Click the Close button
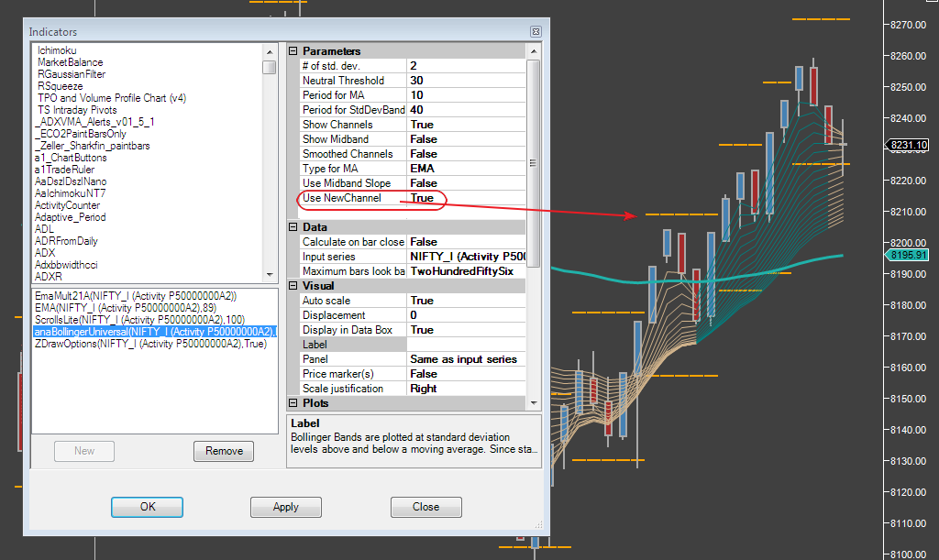This screenshot has height=560, width=939. point(425,507)
